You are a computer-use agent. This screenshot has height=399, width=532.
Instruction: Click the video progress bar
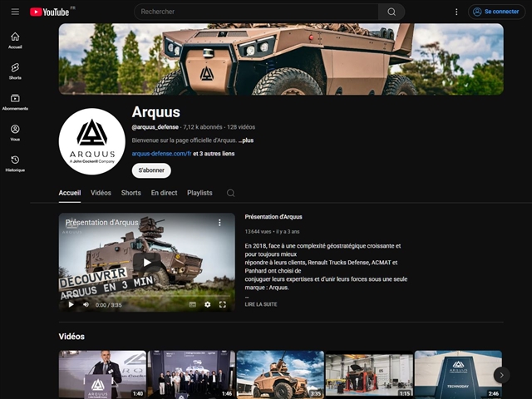click(147, 297)
